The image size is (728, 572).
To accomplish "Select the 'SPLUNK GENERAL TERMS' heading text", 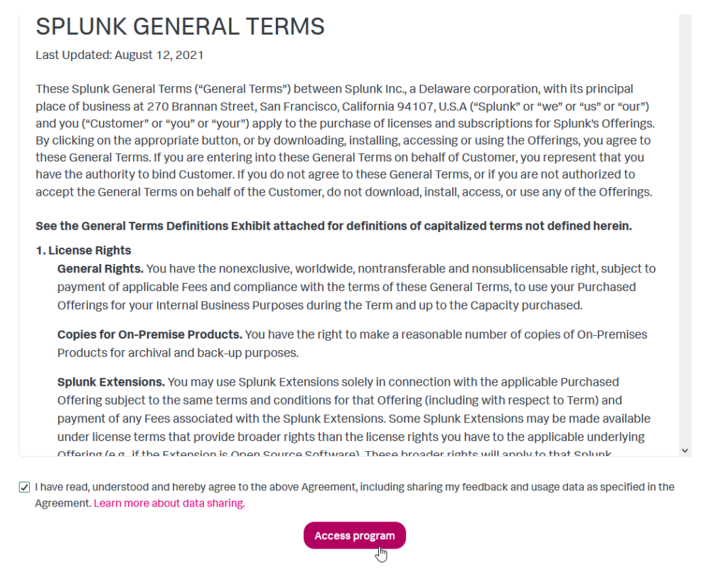I will [180, 26].
